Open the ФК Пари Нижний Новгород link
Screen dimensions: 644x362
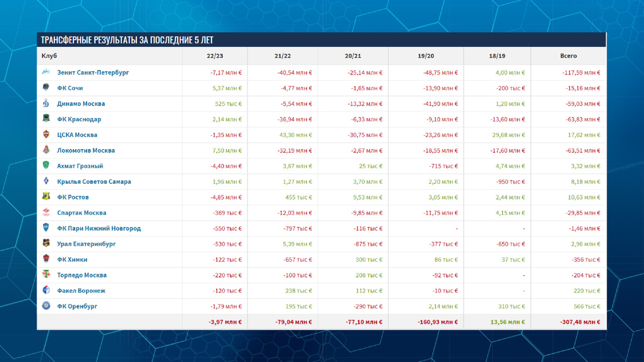(99, 228)
